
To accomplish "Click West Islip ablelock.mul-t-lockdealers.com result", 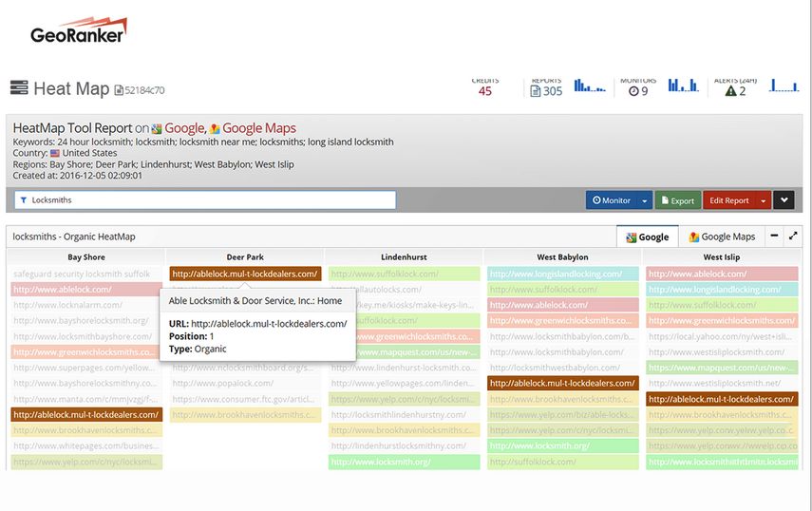I will click(x=722, y=399).
